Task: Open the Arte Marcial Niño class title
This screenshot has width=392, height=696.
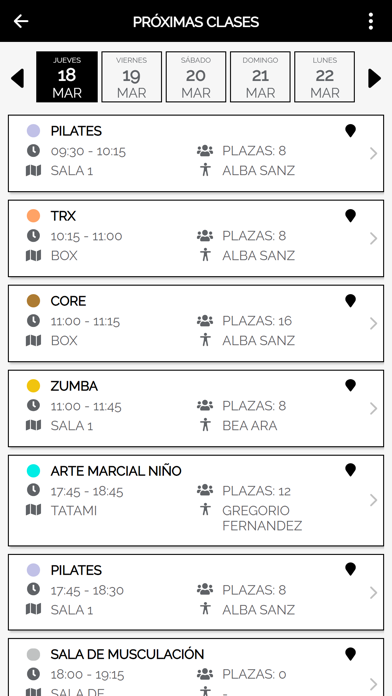Action: [x=116, y=471]
